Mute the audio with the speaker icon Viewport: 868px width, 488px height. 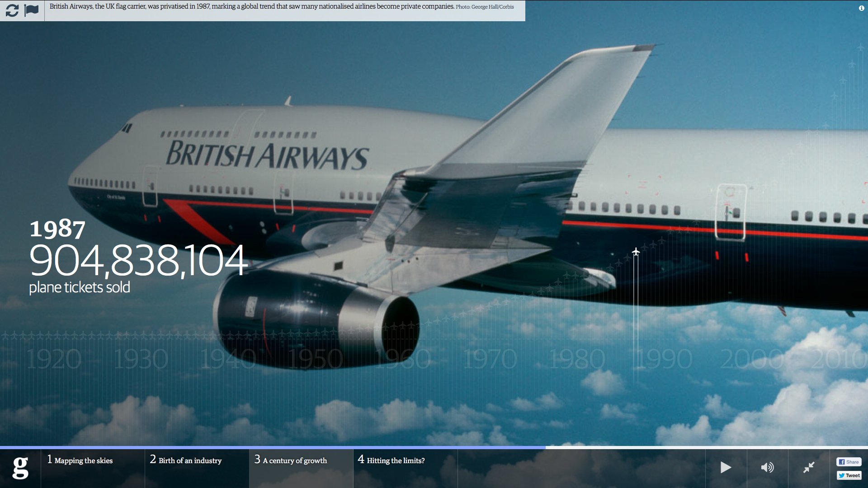pyautogui.click(x=767, y=468)
